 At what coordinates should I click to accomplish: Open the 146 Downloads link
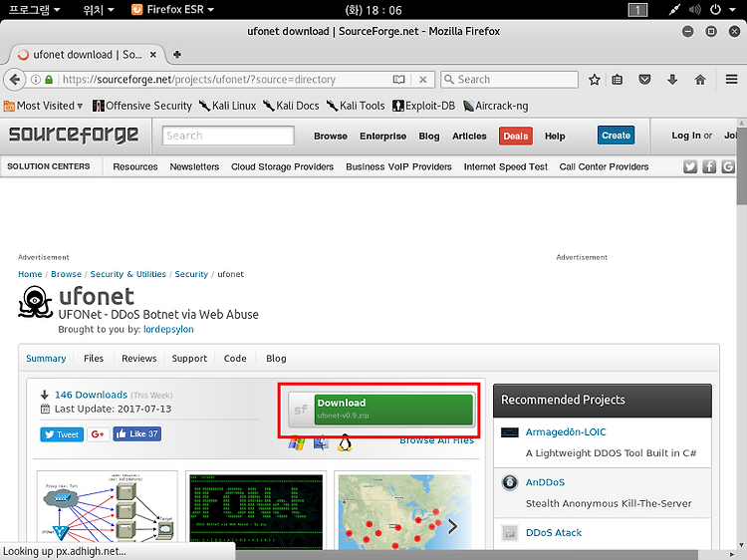pyautogui.click(x=91, y=395)
